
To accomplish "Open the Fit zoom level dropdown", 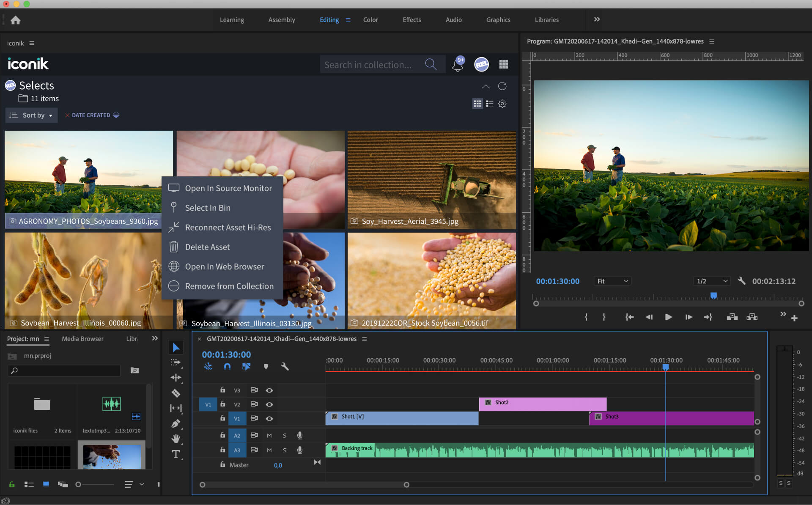I will tap(612, 281).
